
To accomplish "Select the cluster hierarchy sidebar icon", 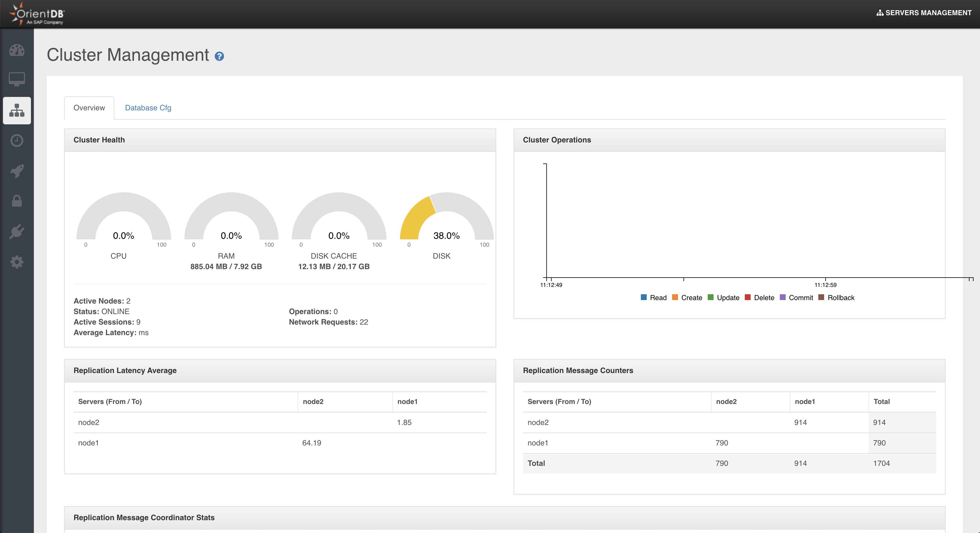I will point(17,110).
